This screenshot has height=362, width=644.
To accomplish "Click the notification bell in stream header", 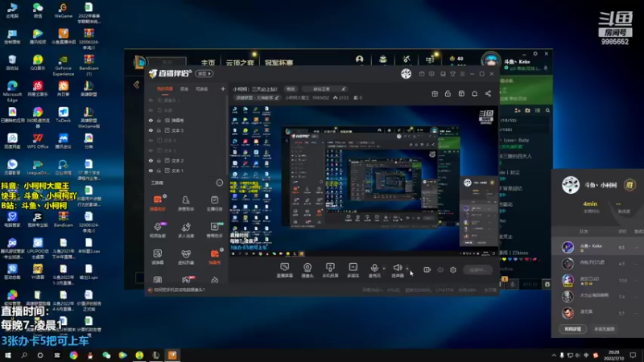I will coord(474,93).
